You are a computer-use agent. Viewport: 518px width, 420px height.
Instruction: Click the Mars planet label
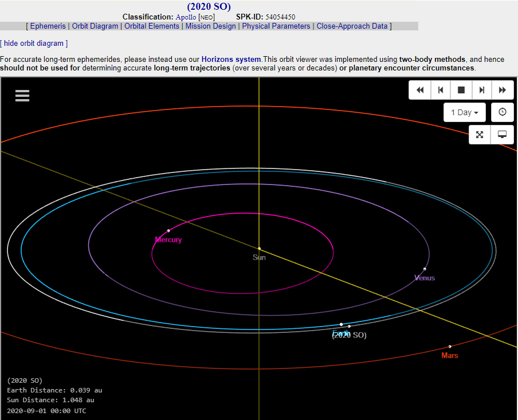[450, 356]
